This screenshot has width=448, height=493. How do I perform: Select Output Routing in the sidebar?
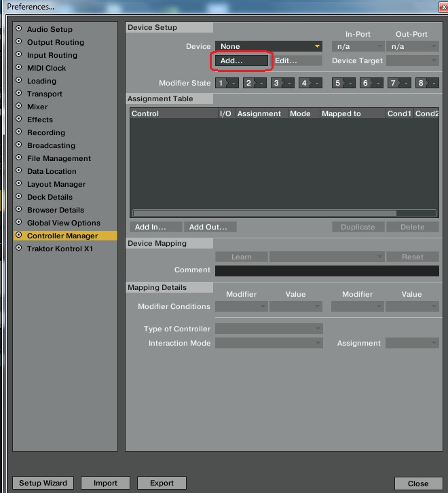point(56,42)
